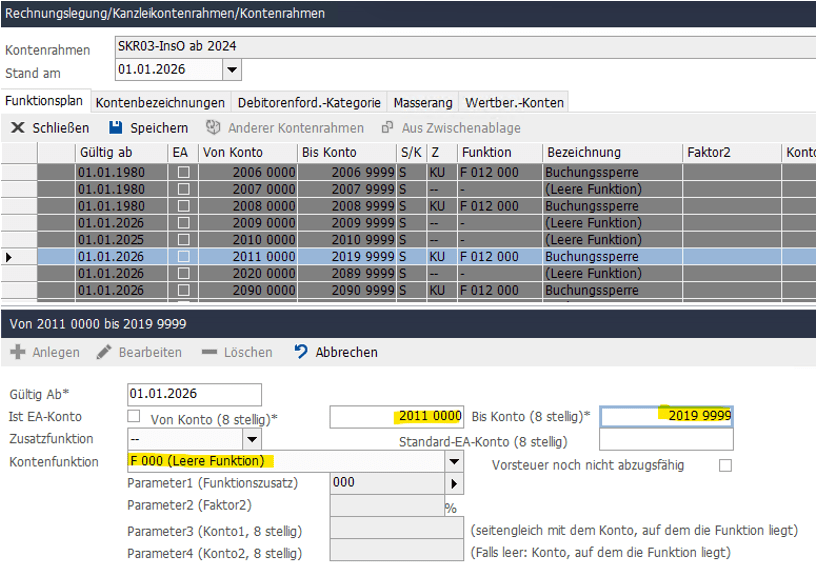Click the Anderer Kontenrahmen icon

point(212,128)
